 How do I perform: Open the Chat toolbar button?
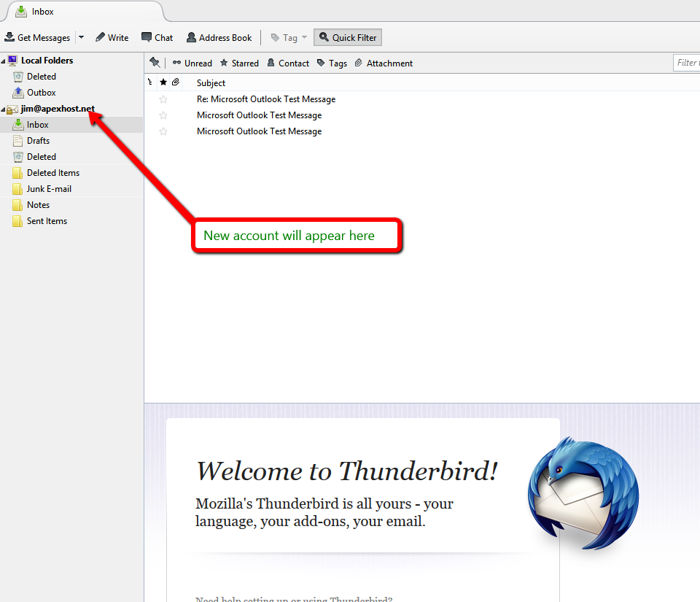(x=157, y=37)
